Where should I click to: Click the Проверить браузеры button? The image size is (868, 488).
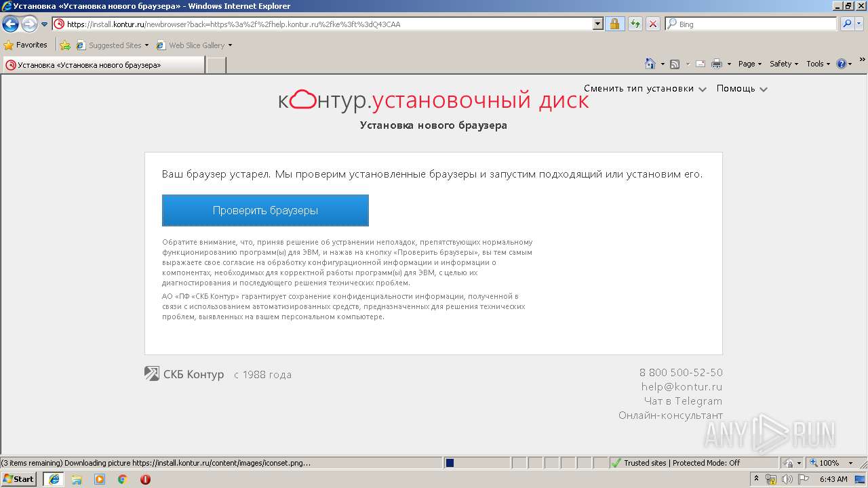coord(265,210)
